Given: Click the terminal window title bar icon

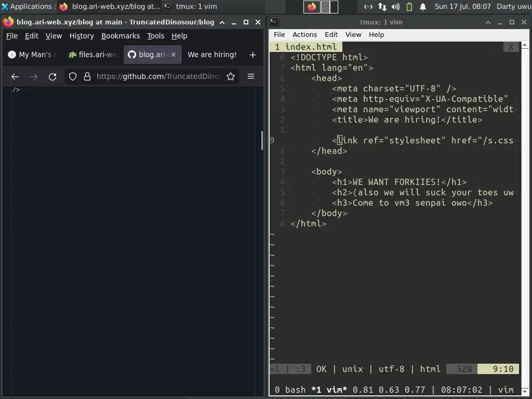Looking at the screenshot, I should 274,22.
